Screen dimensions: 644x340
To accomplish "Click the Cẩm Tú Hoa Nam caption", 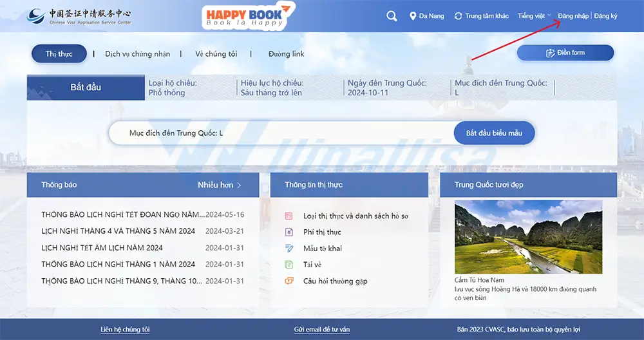I will [x=479, y=280].
